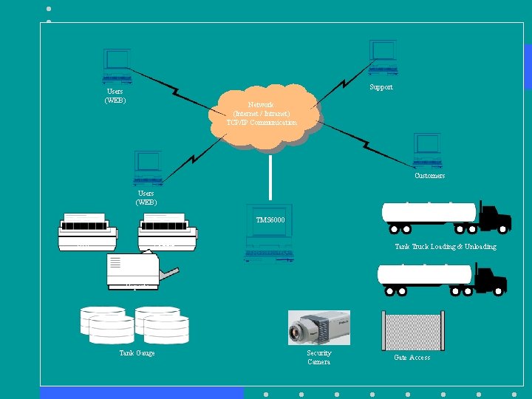Click the laser printer below the dot-matrix printers
The width and height of the screenshot is (532, 399).
(x=143, y=270)
